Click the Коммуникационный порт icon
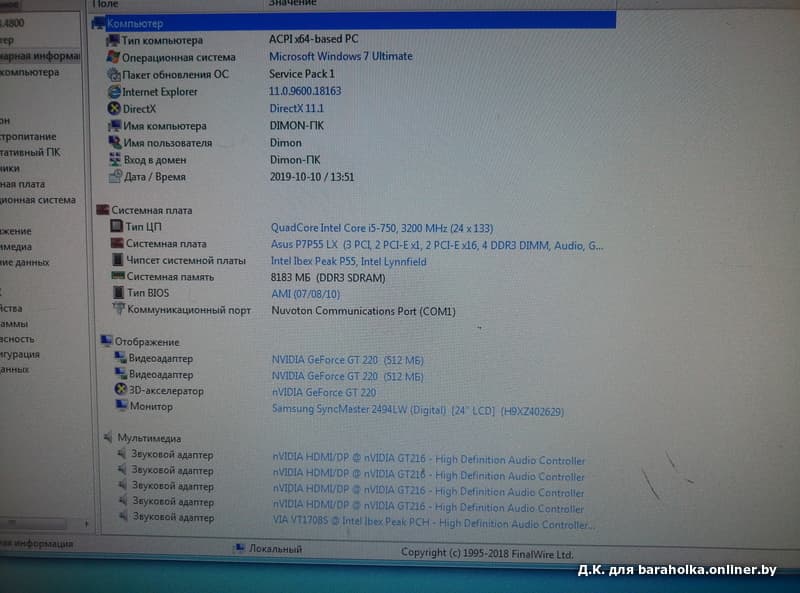This screenshot has height=593, width=800. (x=119, y=309)
